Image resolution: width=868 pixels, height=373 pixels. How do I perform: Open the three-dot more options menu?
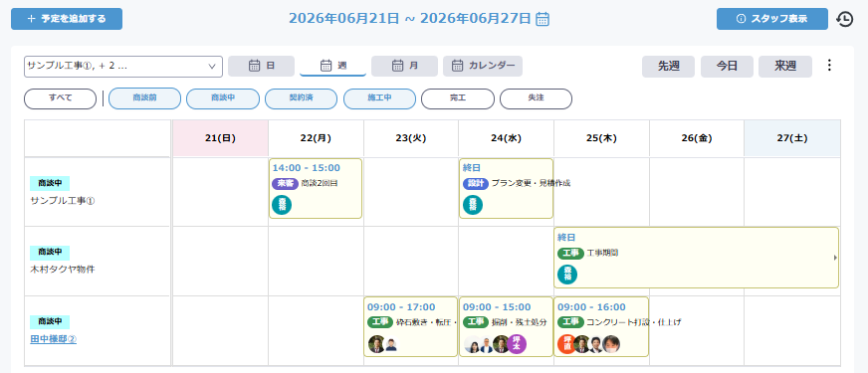tap(829, 66)
